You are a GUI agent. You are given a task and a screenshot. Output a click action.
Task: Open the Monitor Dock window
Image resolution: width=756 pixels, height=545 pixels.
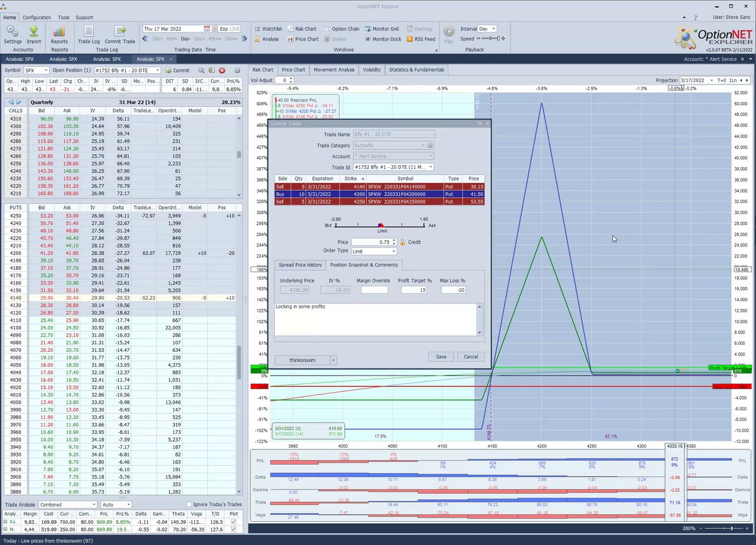383,39
